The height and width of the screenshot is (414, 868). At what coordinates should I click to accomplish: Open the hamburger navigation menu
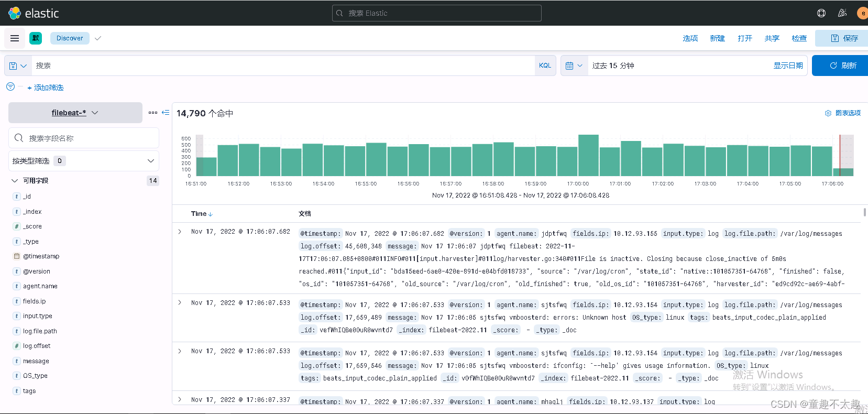tap(15, 38)
